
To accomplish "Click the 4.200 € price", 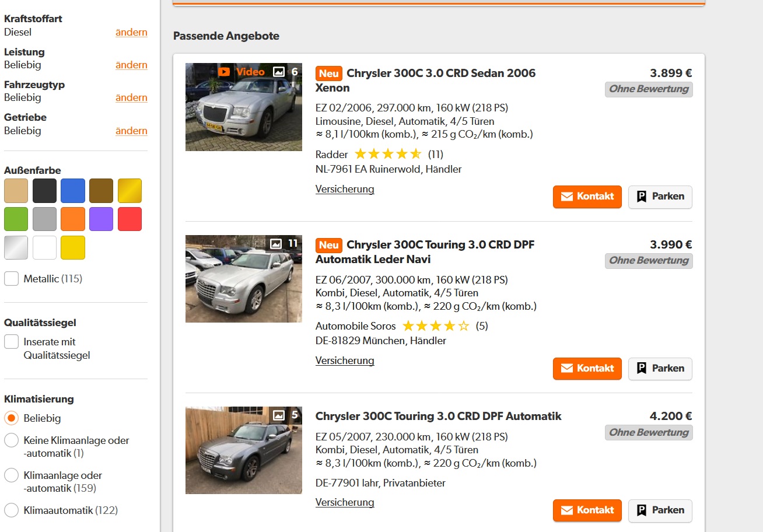I will click(671, 416).
